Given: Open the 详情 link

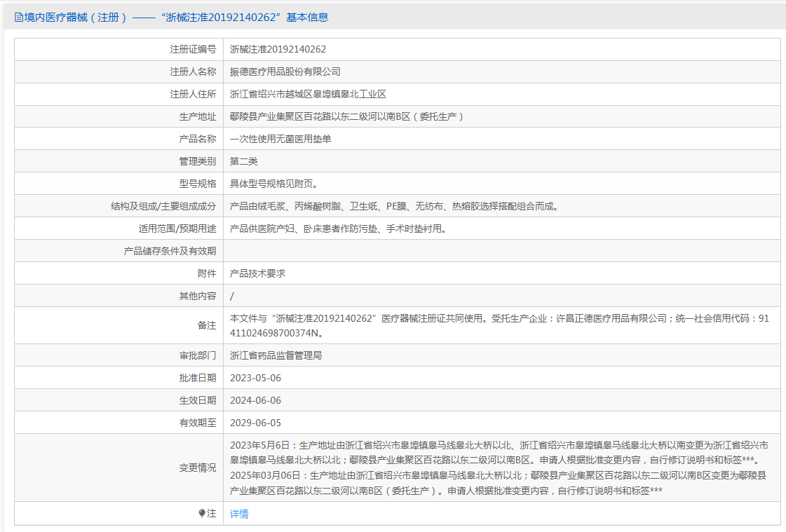Looking at the screenshot, I should coord(239,514).
